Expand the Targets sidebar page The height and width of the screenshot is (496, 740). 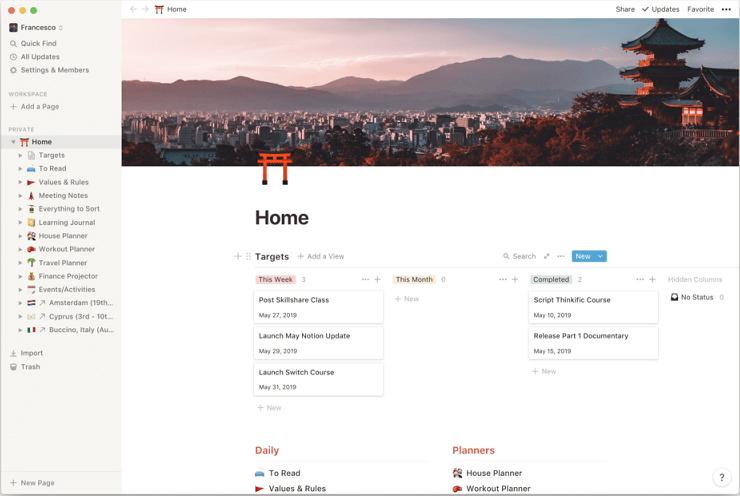(x=20, y=155)
